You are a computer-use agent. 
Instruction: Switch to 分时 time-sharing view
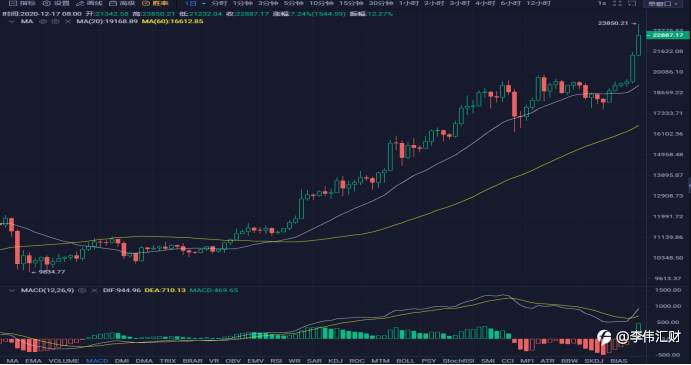tap(219, 3)
